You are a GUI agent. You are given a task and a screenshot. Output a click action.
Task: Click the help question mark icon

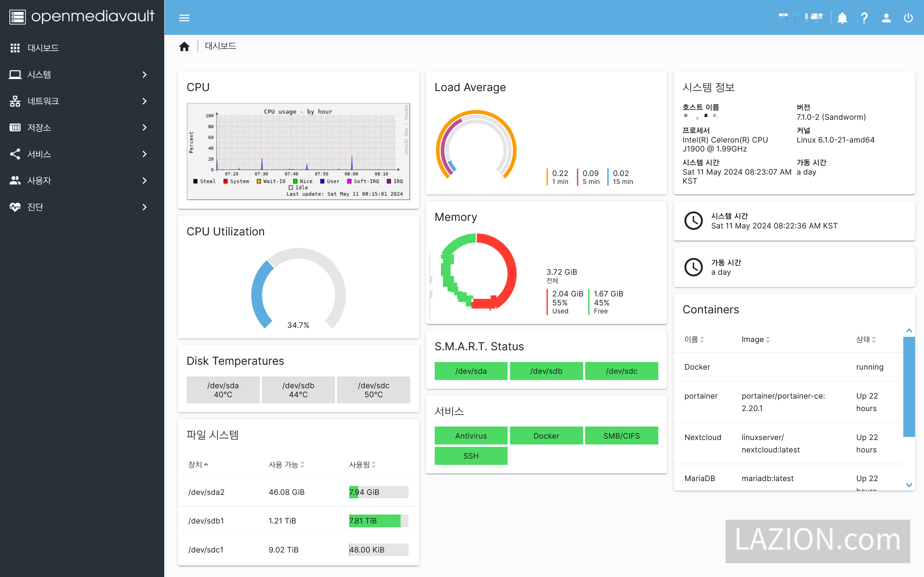[x=864, y=18]
